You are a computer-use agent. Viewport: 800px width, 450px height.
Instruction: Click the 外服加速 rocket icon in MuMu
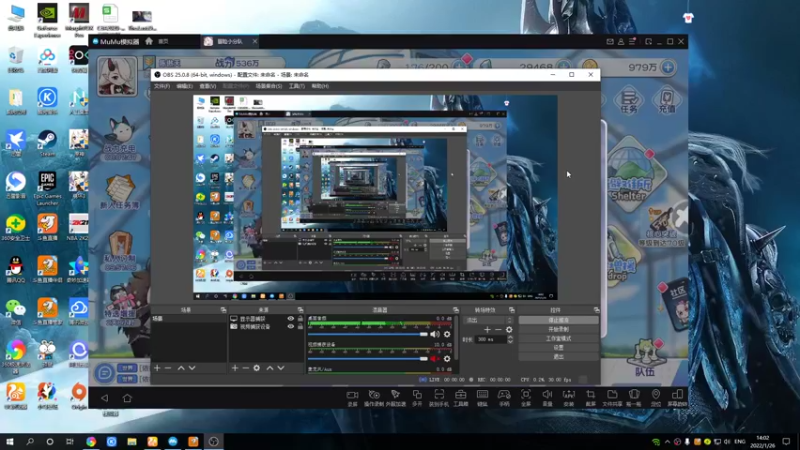click(395, 398)
